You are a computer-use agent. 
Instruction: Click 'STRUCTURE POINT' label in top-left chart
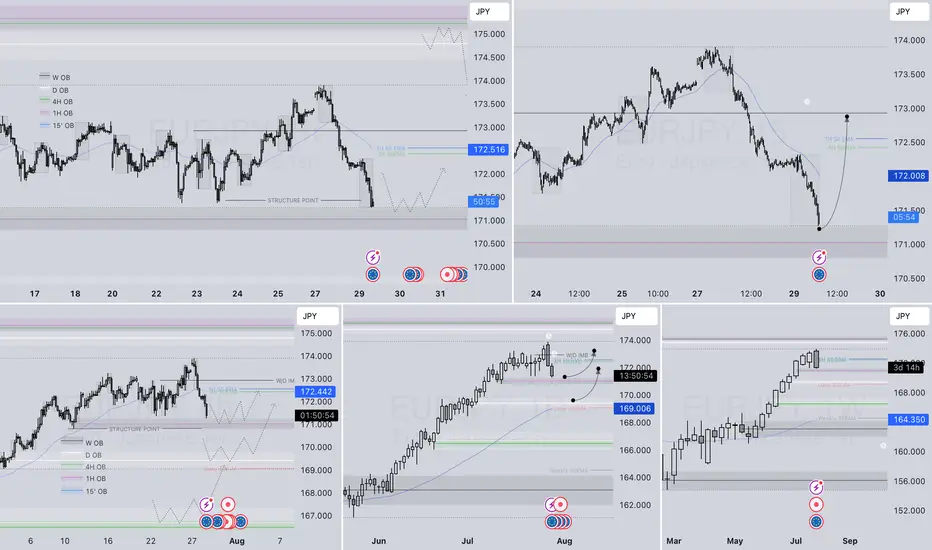[293, 200]
